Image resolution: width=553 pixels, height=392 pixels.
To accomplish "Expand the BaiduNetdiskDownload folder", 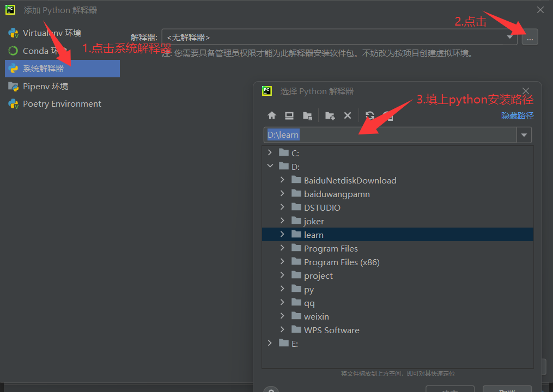I will (282, 180).
